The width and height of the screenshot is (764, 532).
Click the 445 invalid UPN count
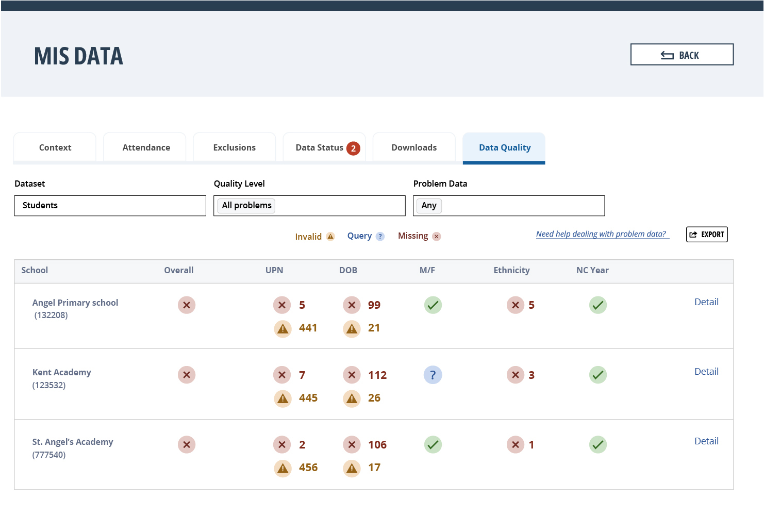click(x=308, y=398)
